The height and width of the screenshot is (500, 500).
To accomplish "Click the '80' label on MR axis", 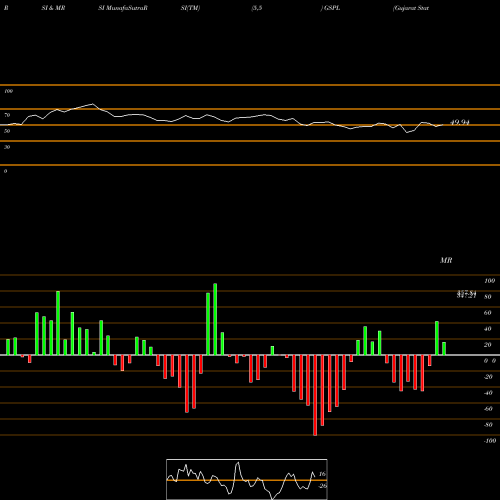I will click(x=488, y=297).
